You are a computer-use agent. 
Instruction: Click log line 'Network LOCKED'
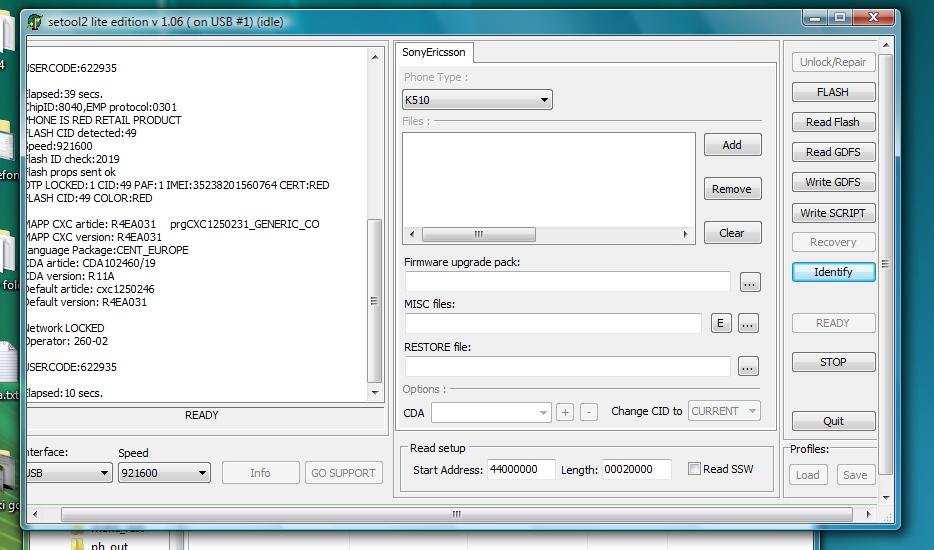[65, 328]
